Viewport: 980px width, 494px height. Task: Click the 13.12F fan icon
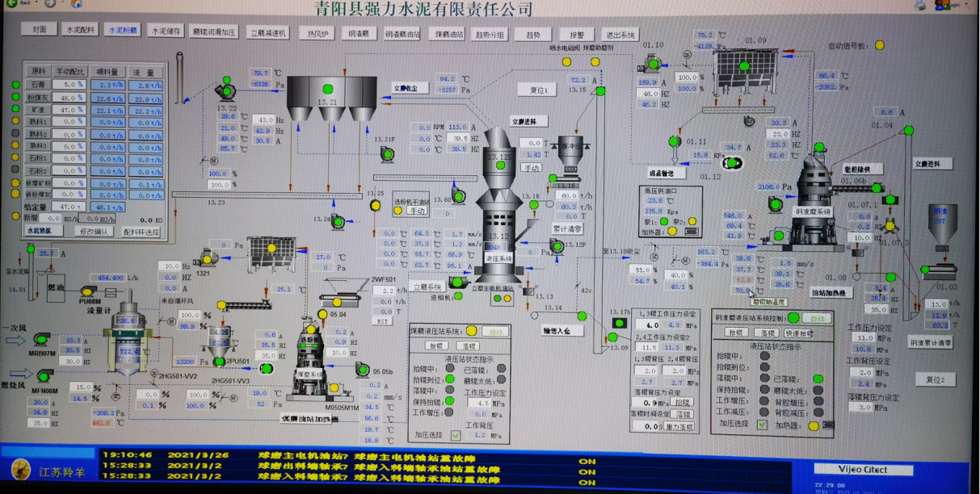pos(557,246)
